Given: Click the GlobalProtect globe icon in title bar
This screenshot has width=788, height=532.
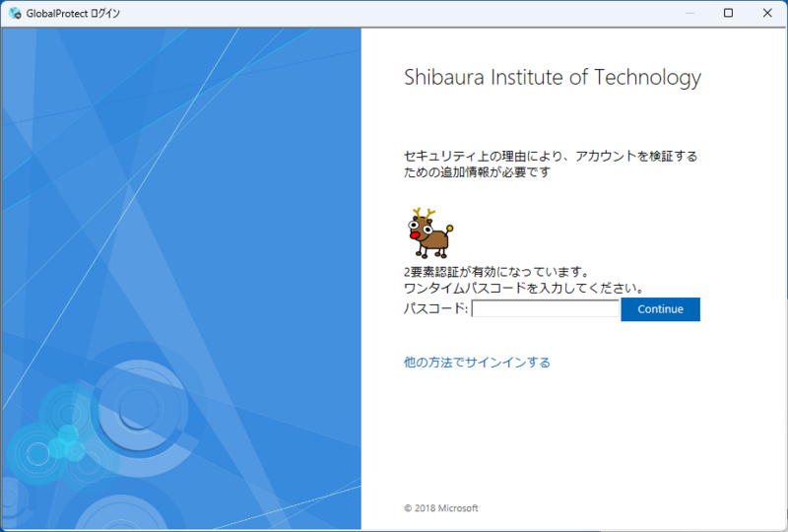Looking at the screenshot, I should (x=15, y=13).
